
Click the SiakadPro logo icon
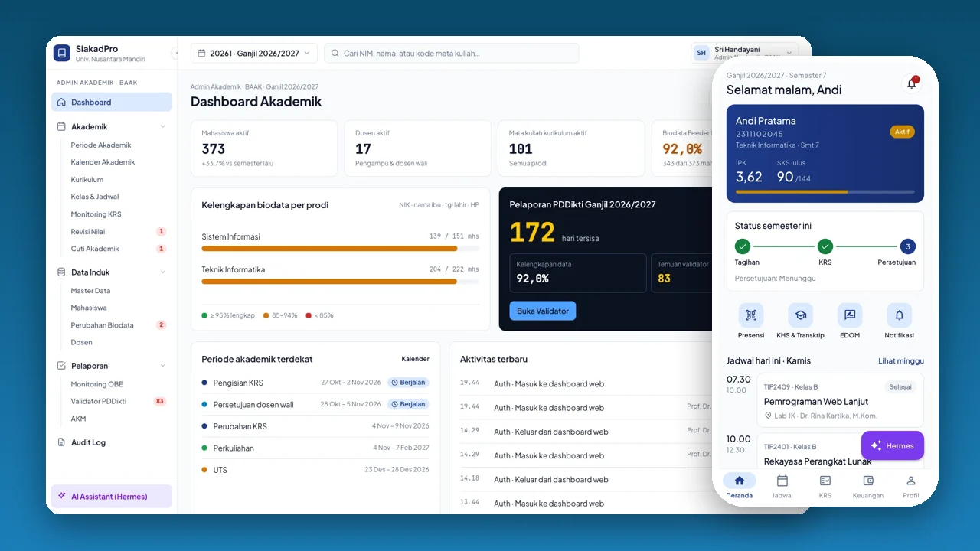point(62,53)
